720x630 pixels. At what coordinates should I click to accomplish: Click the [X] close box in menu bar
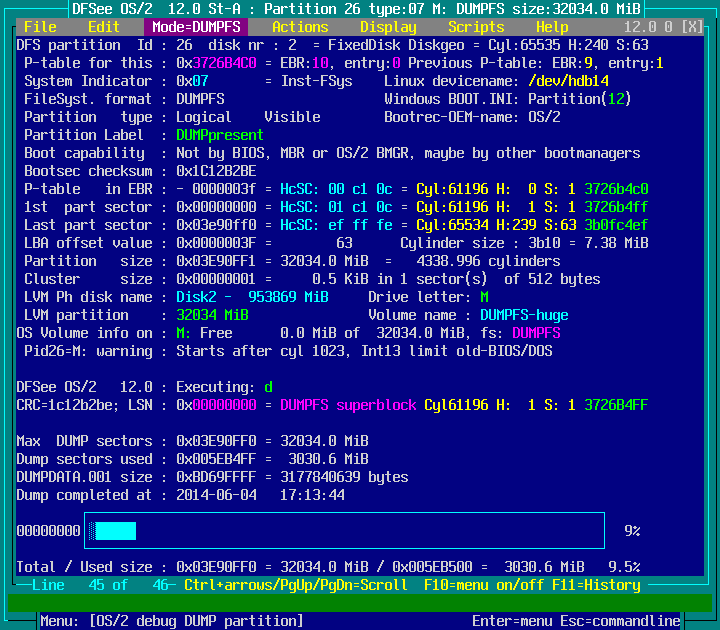(x=691, y=27)
